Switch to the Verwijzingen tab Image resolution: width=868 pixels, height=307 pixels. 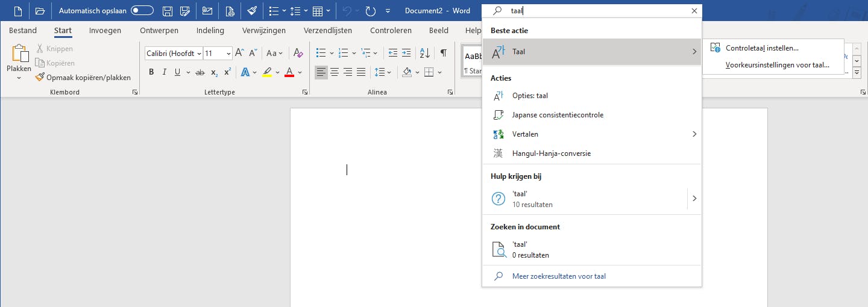pos(264,30)
